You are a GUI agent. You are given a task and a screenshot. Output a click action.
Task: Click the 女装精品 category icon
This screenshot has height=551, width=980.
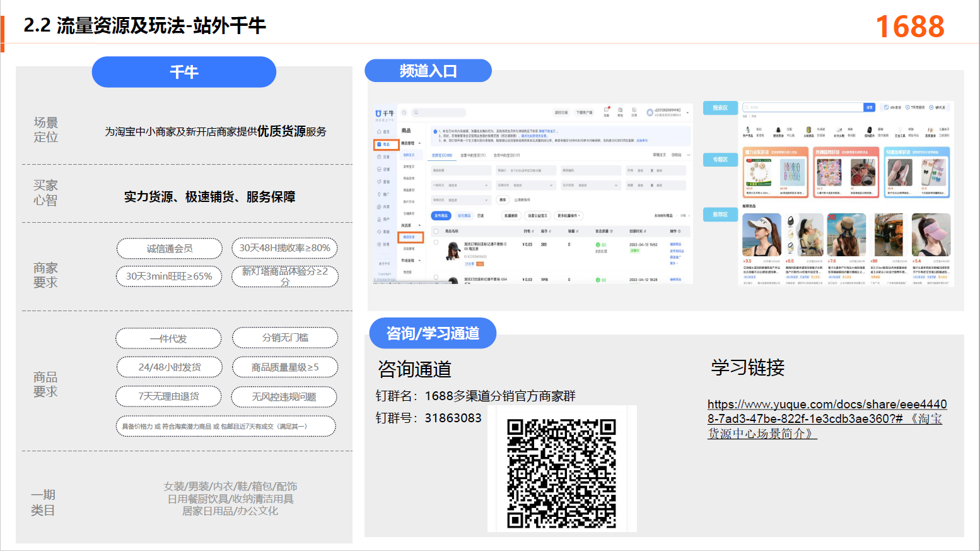[808, 129]
